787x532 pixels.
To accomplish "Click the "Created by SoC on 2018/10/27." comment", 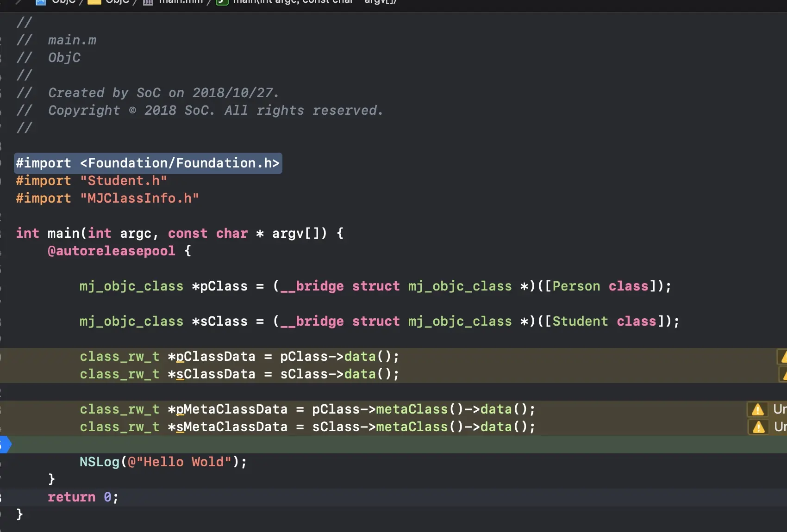I will pos(163,93).
